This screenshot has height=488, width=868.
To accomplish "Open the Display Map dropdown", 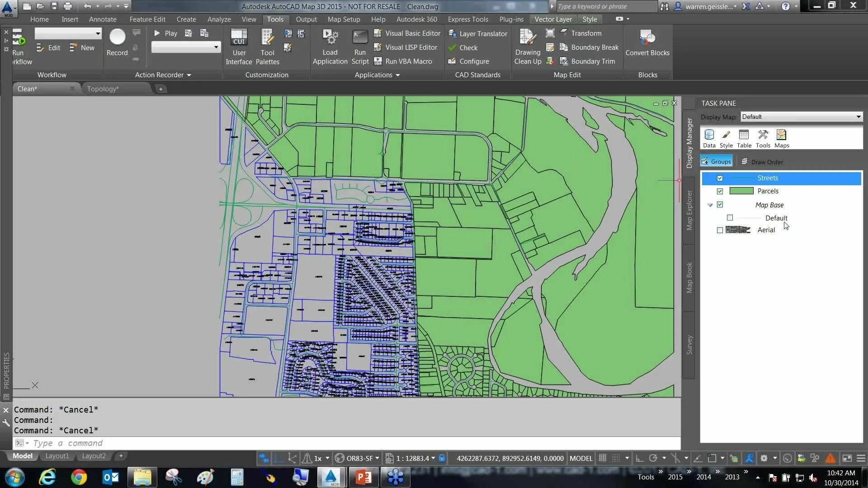I will [x=858, y=117].
